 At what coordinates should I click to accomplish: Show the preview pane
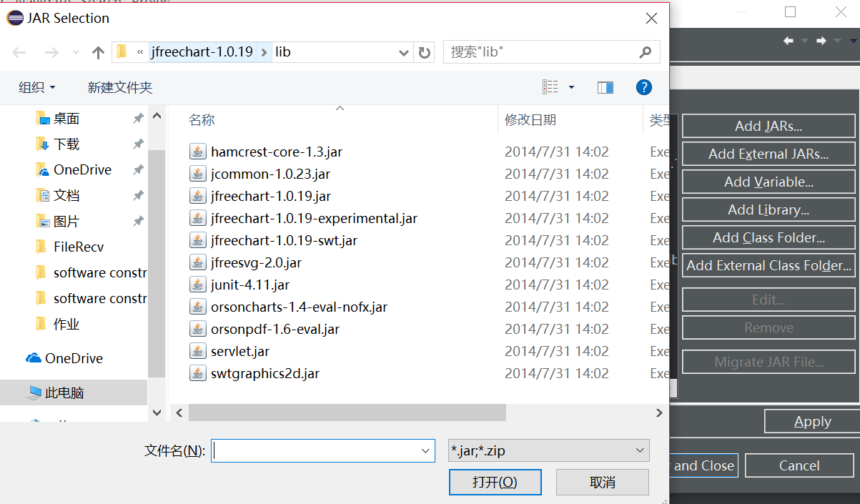[x=606, y=87]
